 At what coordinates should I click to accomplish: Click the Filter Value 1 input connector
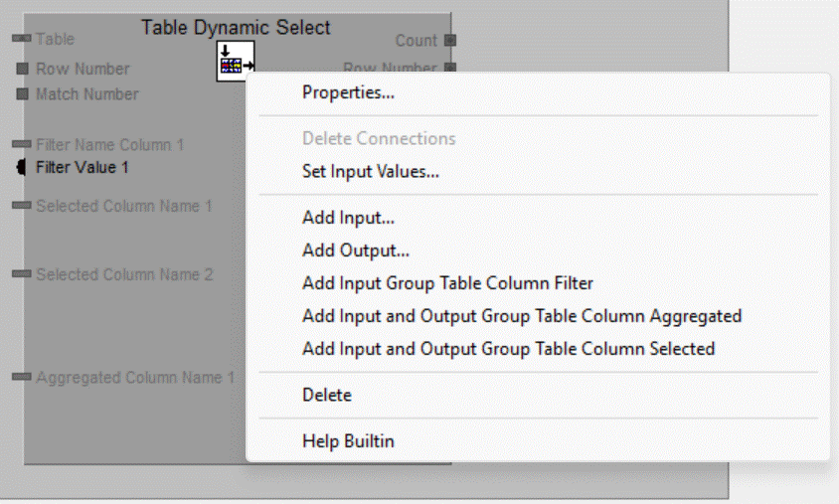tap(22, 167)
